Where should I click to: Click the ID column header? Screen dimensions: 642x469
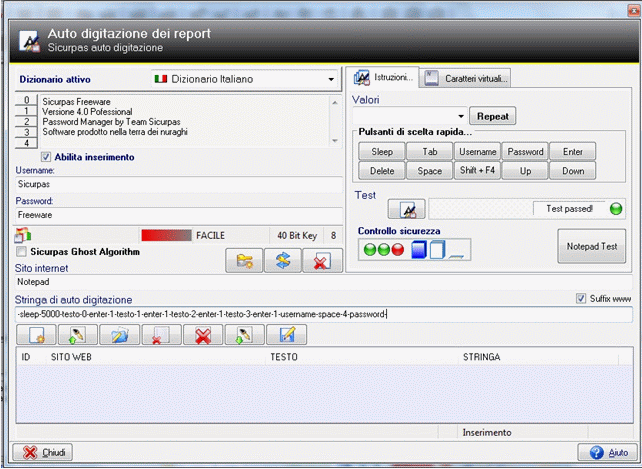pos(25,357)
